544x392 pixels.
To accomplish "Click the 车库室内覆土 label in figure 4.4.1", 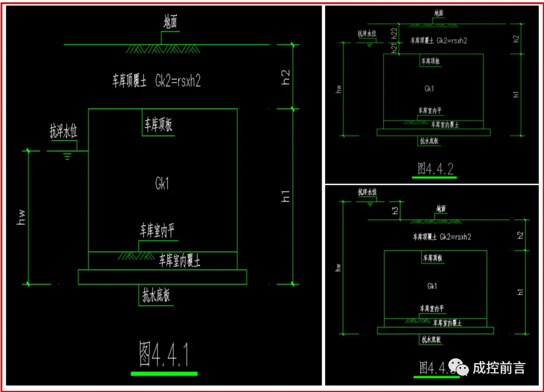I will (179, 260).
